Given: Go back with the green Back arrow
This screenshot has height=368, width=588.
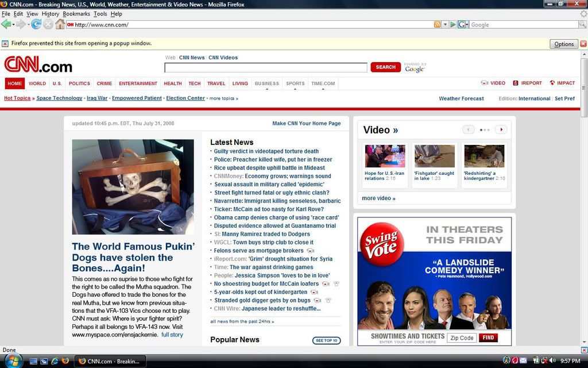Looking at the screenshot, I should [x=6, y=24].
